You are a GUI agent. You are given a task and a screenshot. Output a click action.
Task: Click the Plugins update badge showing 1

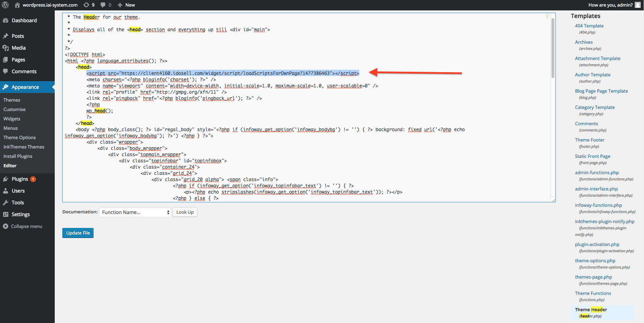point(33,179)
